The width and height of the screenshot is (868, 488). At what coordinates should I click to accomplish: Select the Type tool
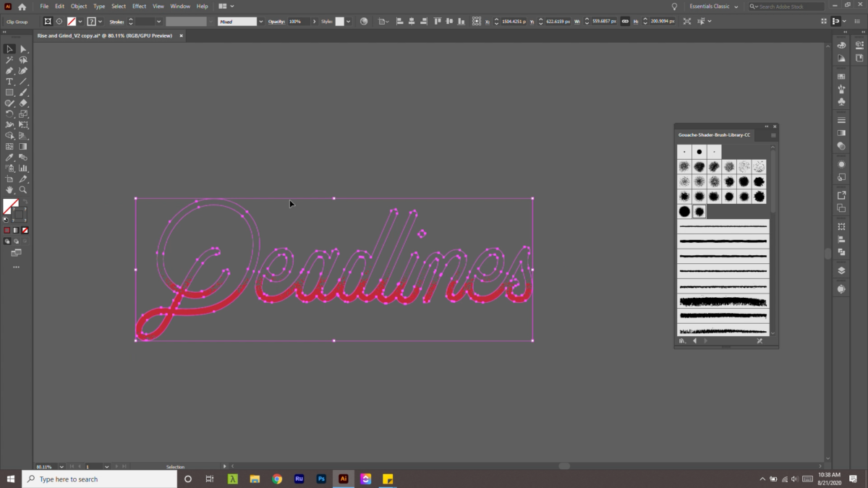9,82
